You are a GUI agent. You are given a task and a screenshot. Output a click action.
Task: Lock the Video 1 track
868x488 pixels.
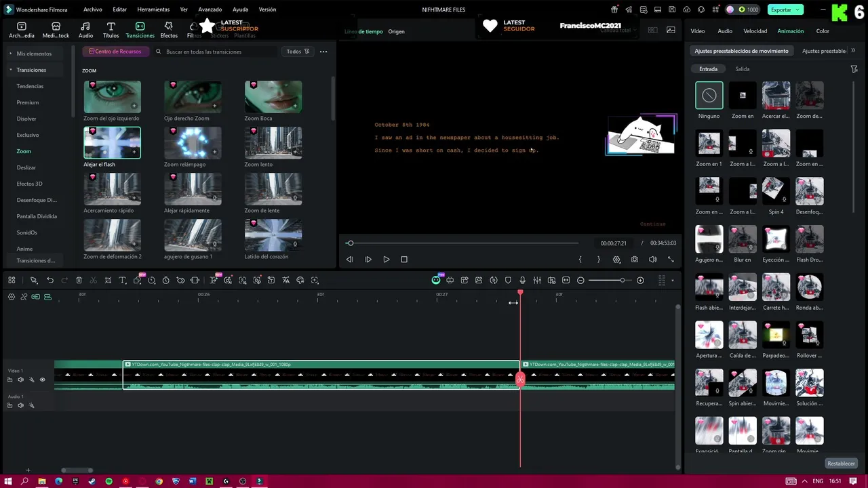(9, 380)
